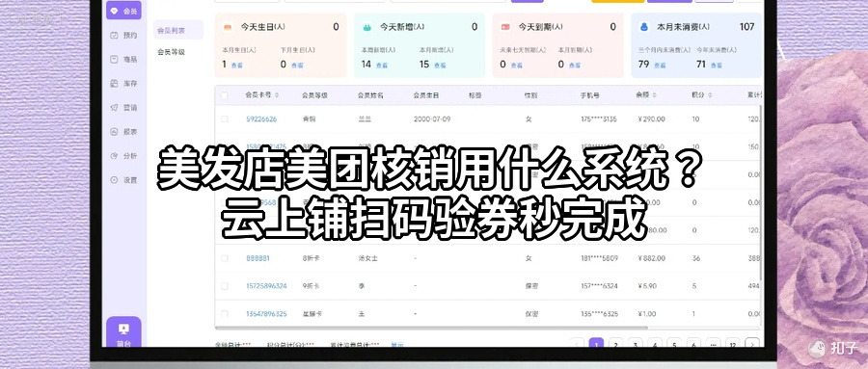Click the 汤女士 member name
The width and height of the screenshot is (868, 369).
(368, 258)
